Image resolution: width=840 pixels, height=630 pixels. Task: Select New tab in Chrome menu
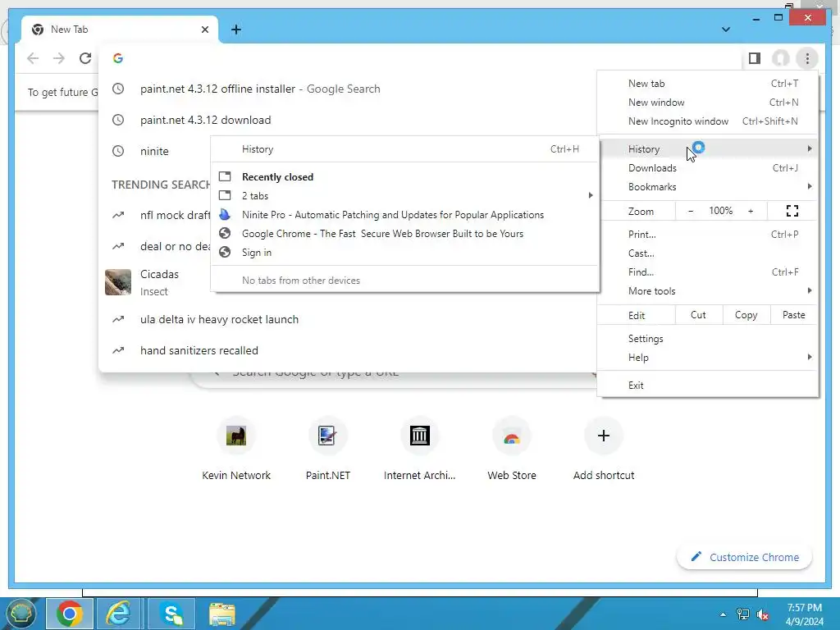click(708, 84)
